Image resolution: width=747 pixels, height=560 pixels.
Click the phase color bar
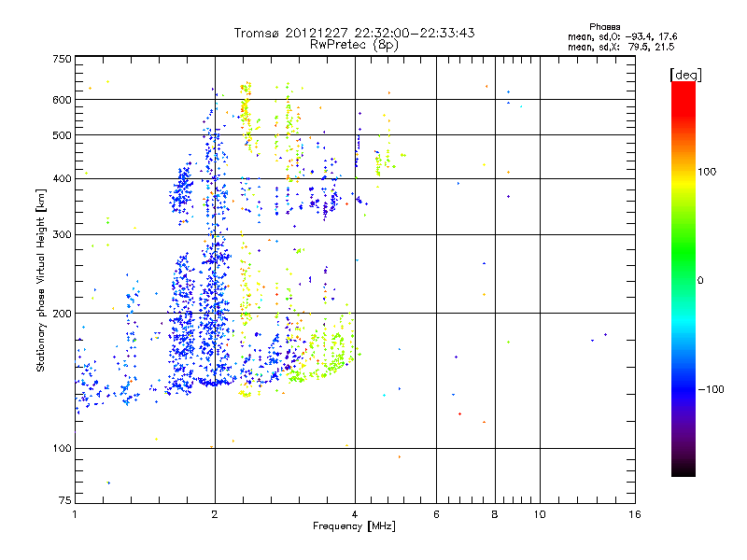(684, 278)
